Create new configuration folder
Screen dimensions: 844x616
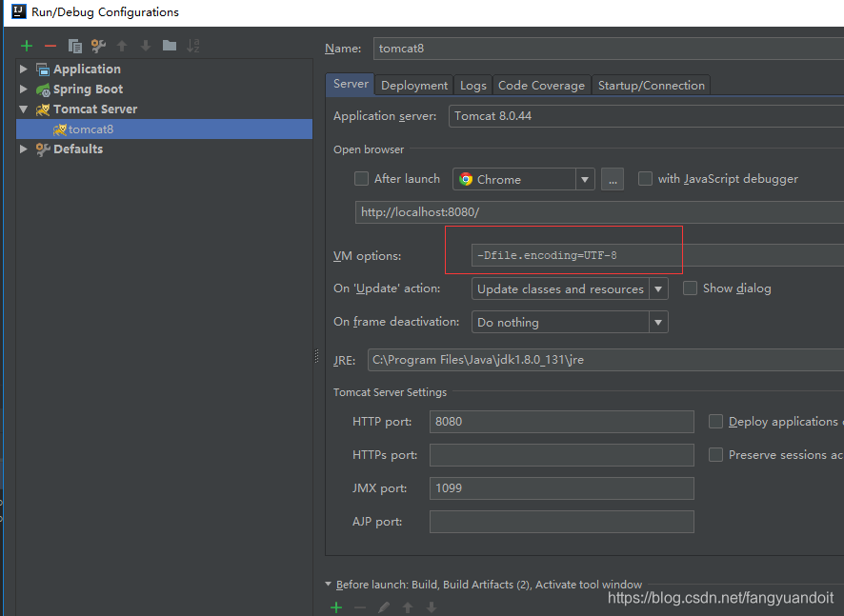[x=170, y=46]
